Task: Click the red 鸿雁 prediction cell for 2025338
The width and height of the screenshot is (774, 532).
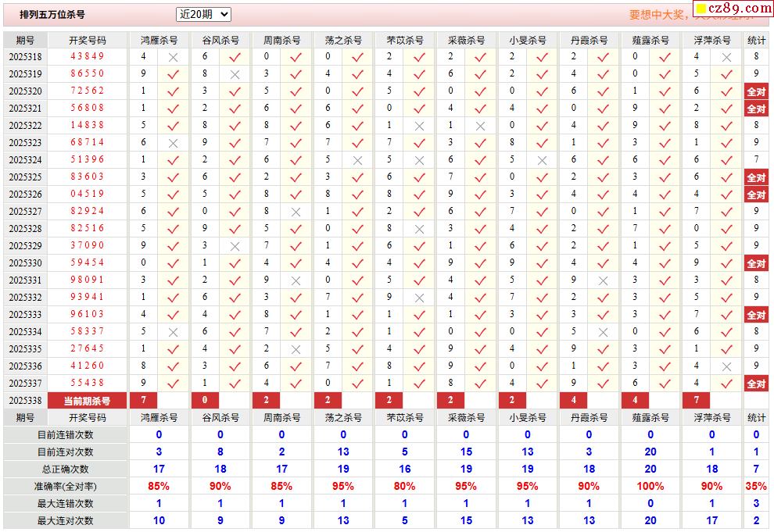Action: point(143,401)
